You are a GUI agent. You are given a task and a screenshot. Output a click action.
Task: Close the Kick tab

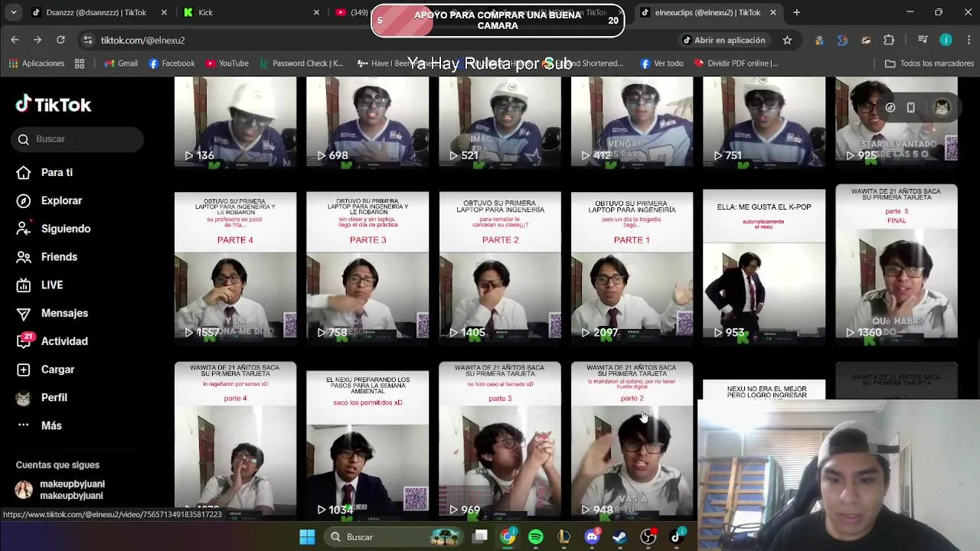[316, 12]
